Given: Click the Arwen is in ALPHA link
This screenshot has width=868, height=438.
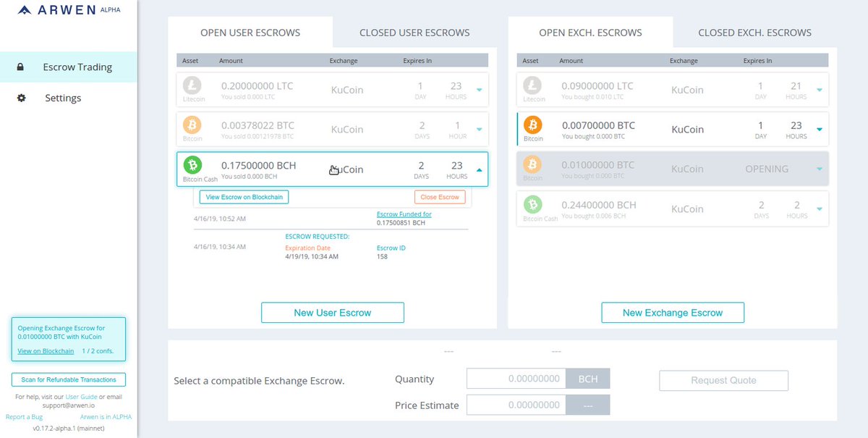Looking at the screenshot, I should (106, 417).
